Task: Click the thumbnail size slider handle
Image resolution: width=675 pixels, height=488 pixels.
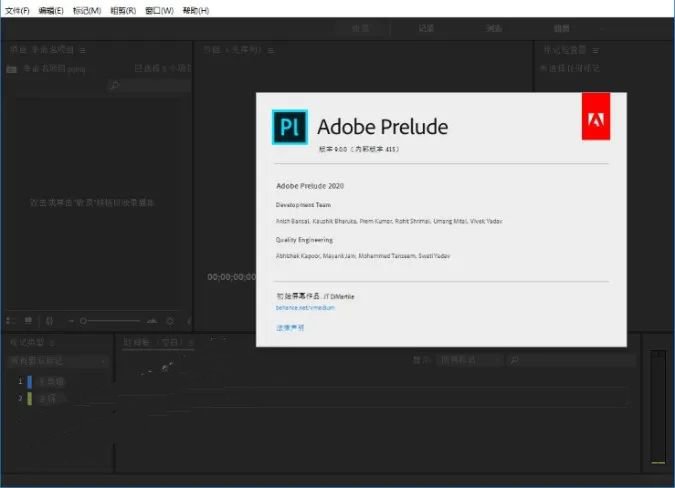Action: [x=84, y=321]
